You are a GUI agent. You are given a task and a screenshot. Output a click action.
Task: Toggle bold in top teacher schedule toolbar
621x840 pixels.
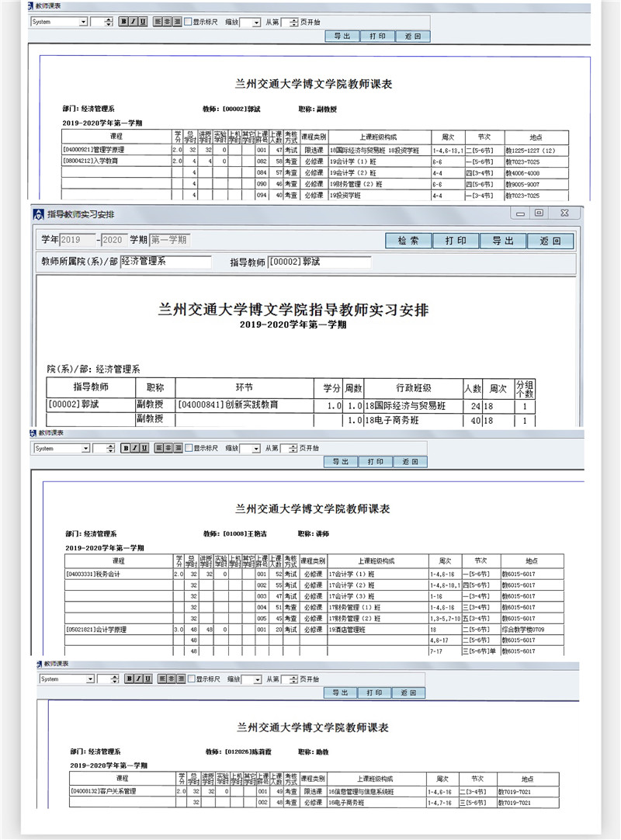123,22
